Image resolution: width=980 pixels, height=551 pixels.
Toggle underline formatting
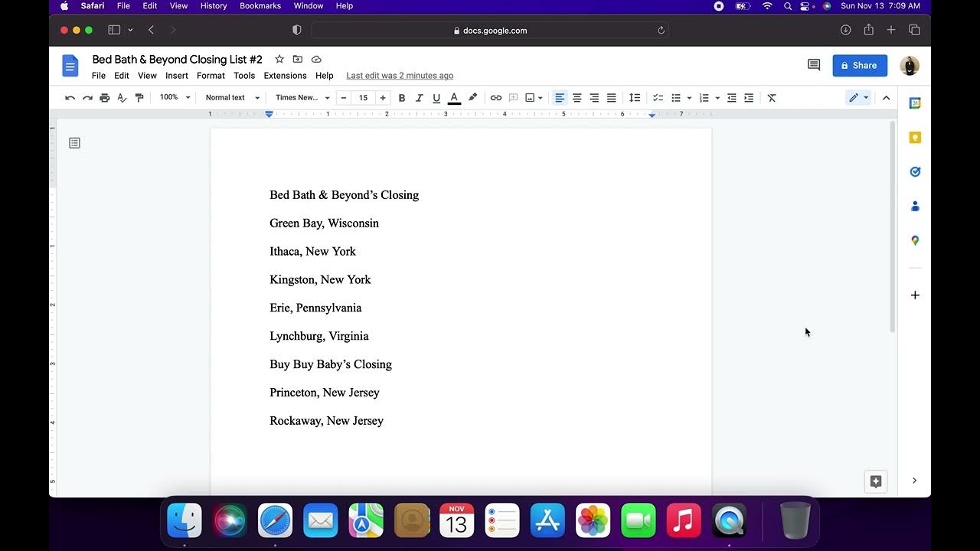436,98
